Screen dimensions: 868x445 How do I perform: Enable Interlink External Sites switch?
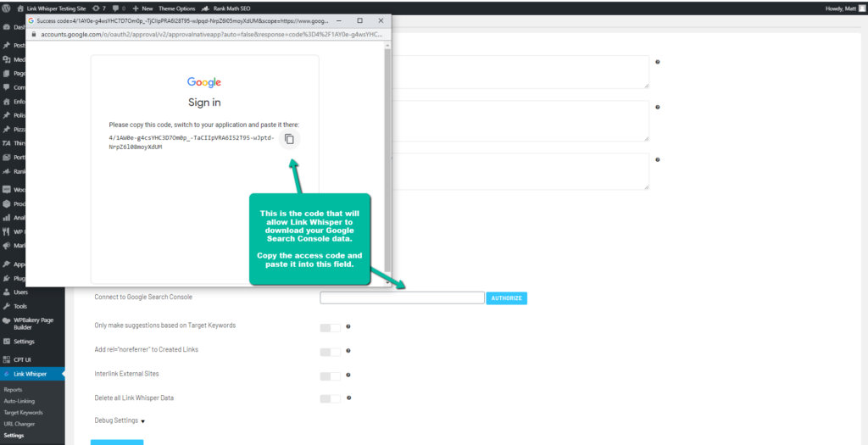click(x=330, y=376)
